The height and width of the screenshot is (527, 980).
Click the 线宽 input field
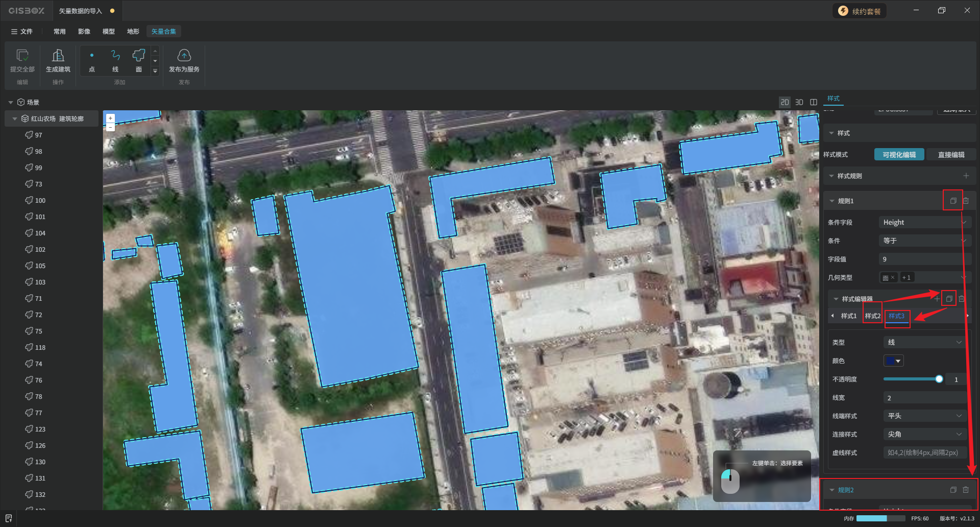tap(924, 398)
